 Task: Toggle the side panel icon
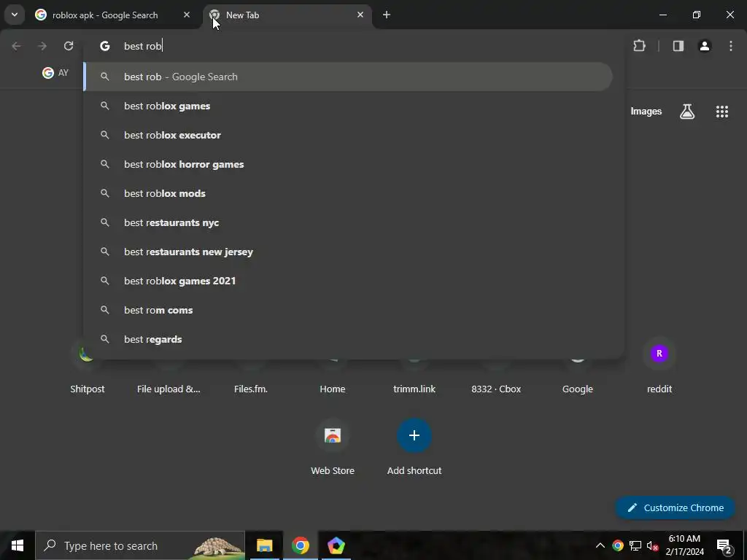tap(678, 46)
